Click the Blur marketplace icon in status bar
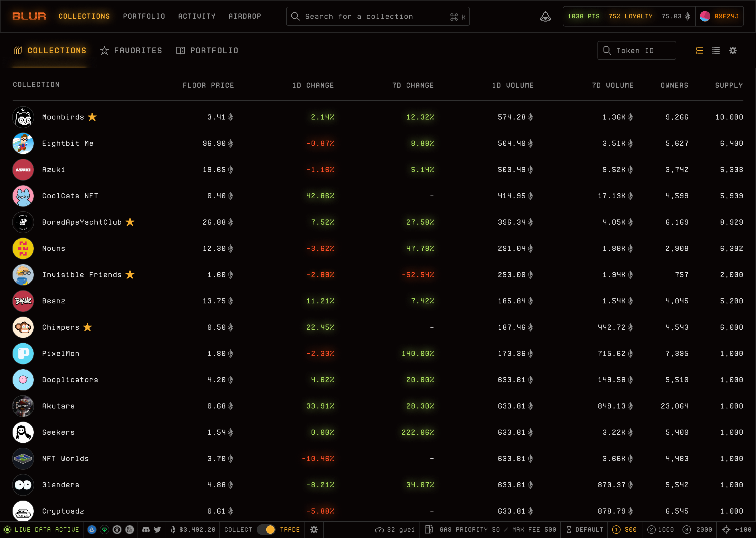This screenshot has height=538, width=756. click(129, 529)
